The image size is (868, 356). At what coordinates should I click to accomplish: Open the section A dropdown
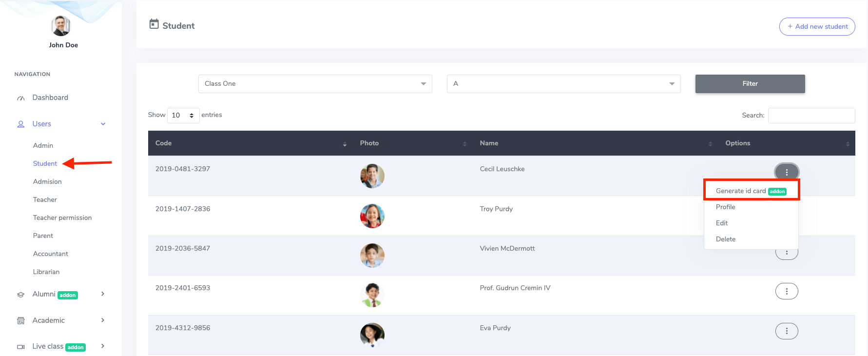pyautogui.click(x=563, y=84)
